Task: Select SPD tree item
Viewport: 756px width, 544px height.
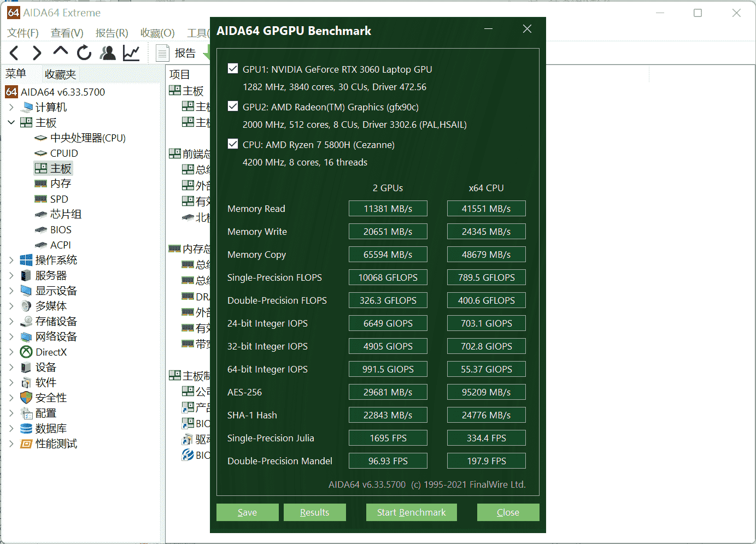Action: pyautogui.click(x=51, y=199)
